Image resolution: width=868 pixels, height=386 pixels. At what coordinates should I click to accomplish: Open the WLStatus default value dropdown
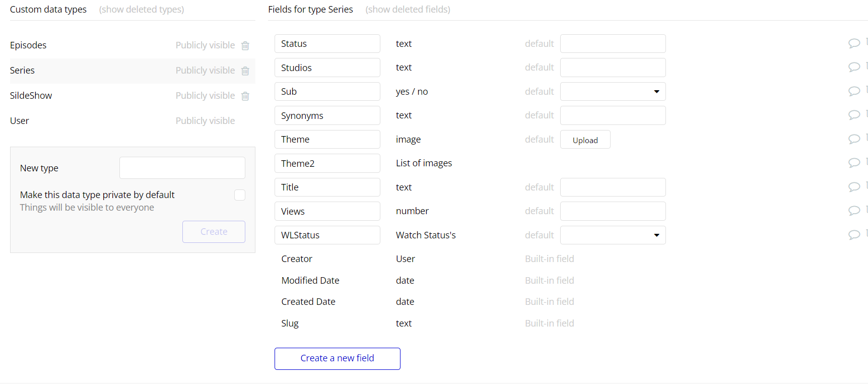click(x=613, y=235)
